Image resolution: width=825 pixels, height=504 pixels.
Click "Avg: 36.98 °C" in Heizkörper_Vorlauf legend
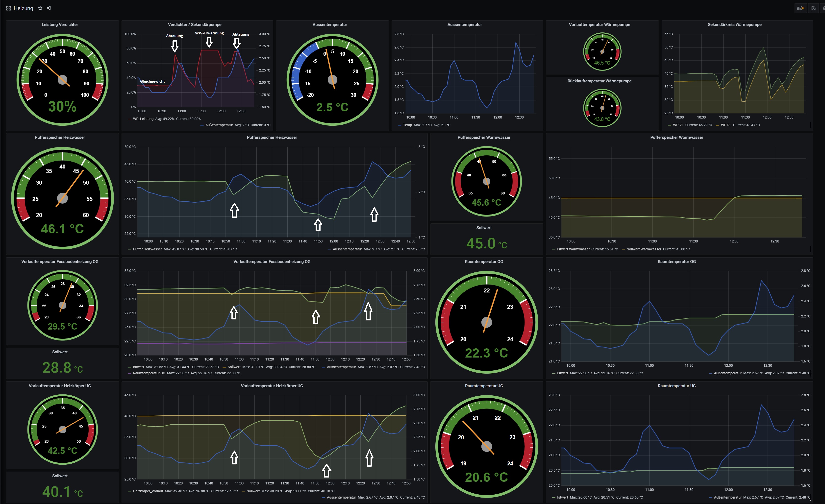coord(199,491)
